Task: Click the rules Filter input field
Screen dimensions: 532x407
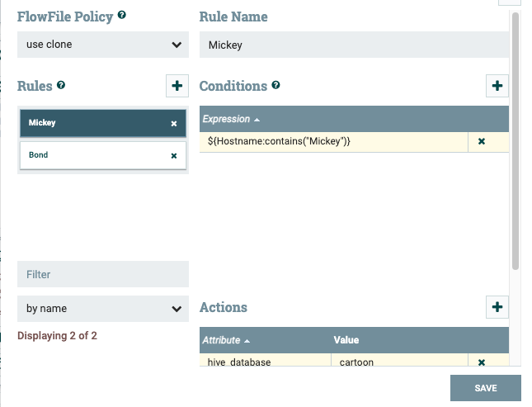Action: point(103,274)
